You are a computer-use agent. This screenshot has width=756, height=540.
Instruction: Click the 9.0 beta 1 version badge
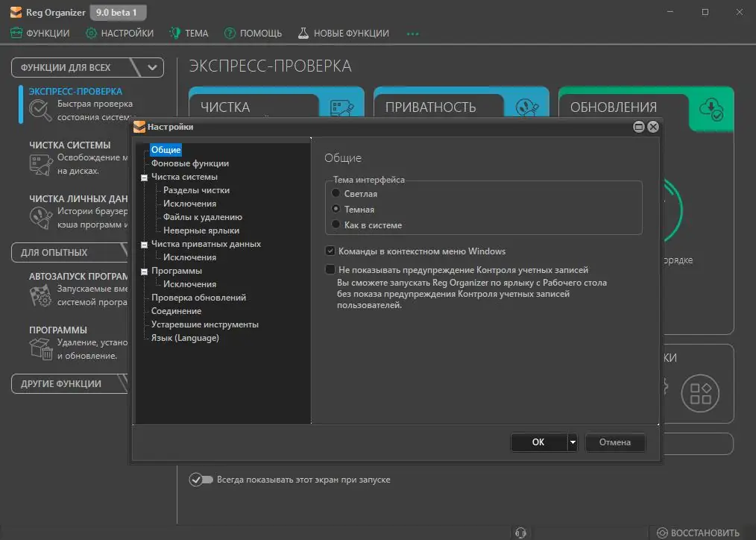[x=116, y=13]
